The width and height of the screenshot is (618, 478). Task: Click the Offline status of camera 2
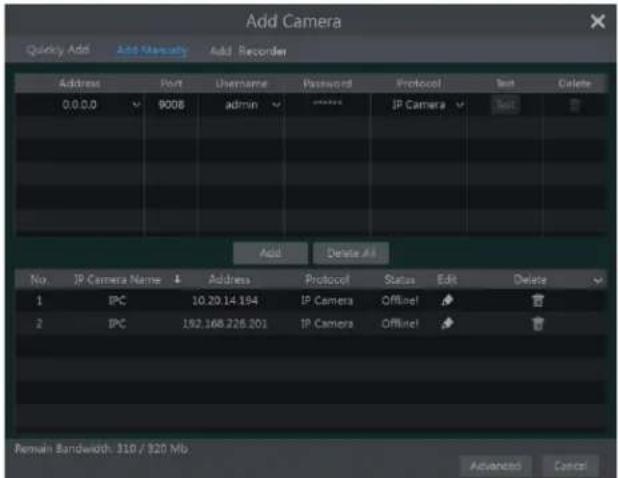point(400,324)
